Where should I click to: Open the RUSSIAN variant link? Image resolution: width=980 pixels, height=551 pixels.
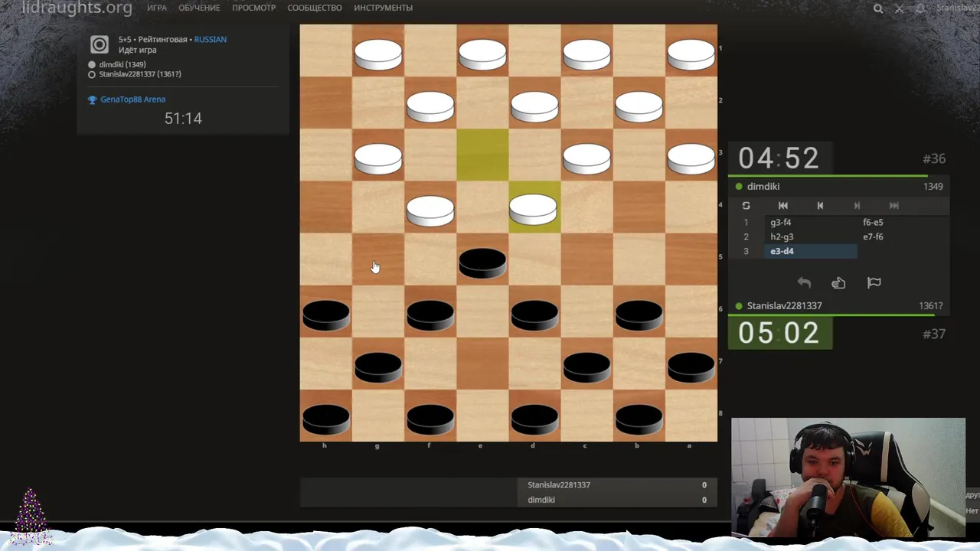[x=210, y=39]
